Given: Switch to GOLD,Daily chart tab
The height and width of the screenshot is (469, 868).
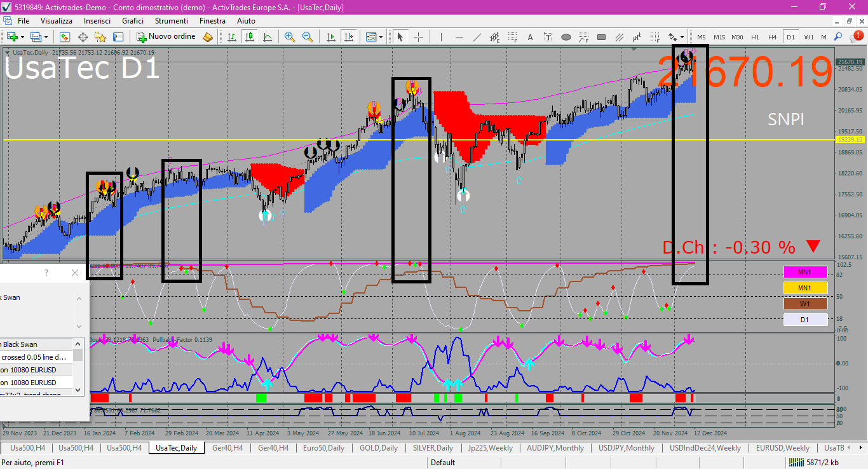Looking at the screenshot, I should [x=378, y=447].
